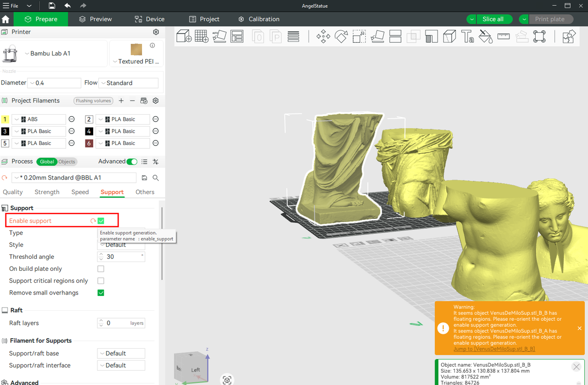Click compare presets icon beside Advanced
This screenshot has width=588, height=385.
tap(156, 162)
